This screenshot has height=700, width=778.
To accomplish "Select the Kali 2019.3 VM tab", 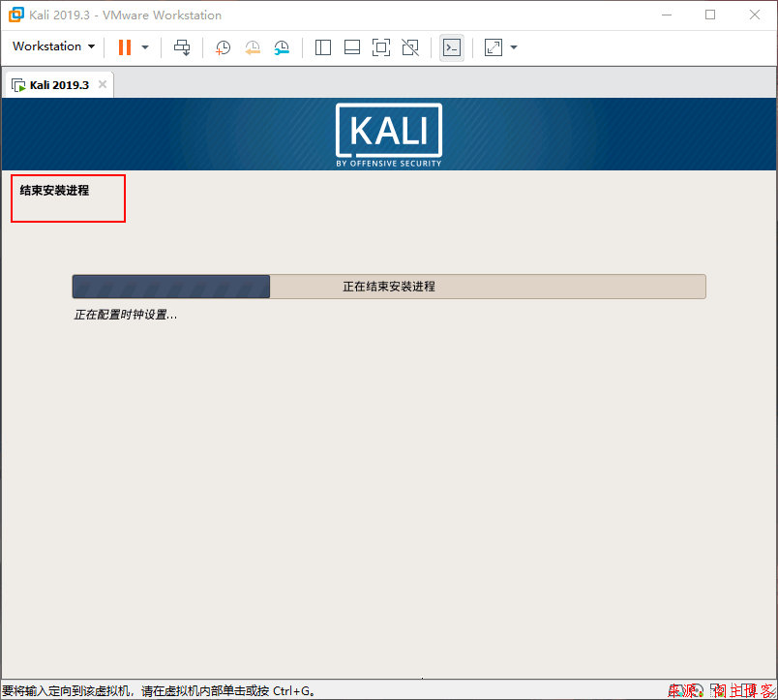I will pos(59,85).
